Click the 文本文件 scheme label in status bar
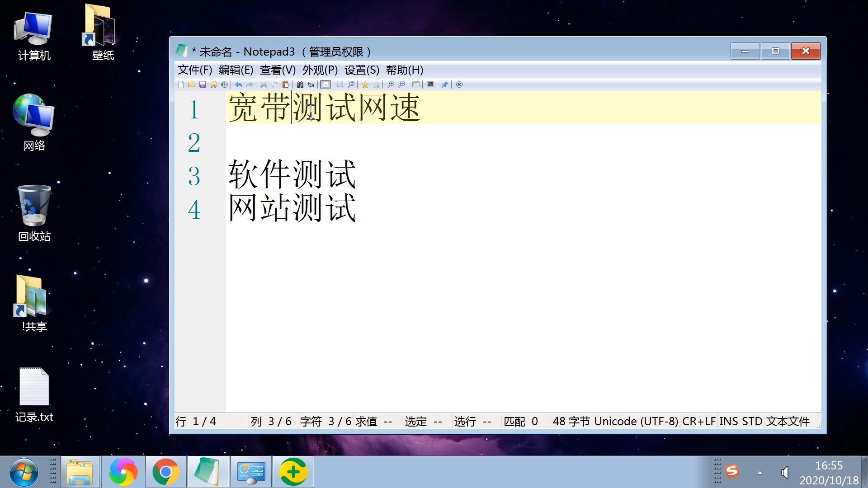This screenshot has height=488, width=868. click(788, 421)
